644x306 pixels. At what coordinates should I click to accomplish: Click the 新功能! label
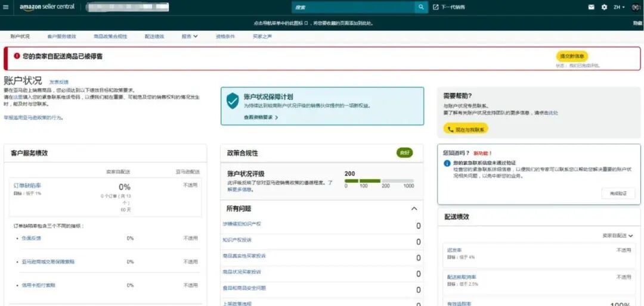click(x=483, y=153)
